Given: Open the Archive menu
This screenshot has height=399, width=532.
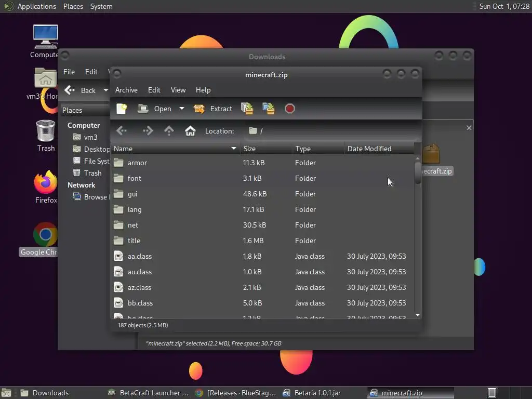Looking at the screenshot, I should pos(126,90).
